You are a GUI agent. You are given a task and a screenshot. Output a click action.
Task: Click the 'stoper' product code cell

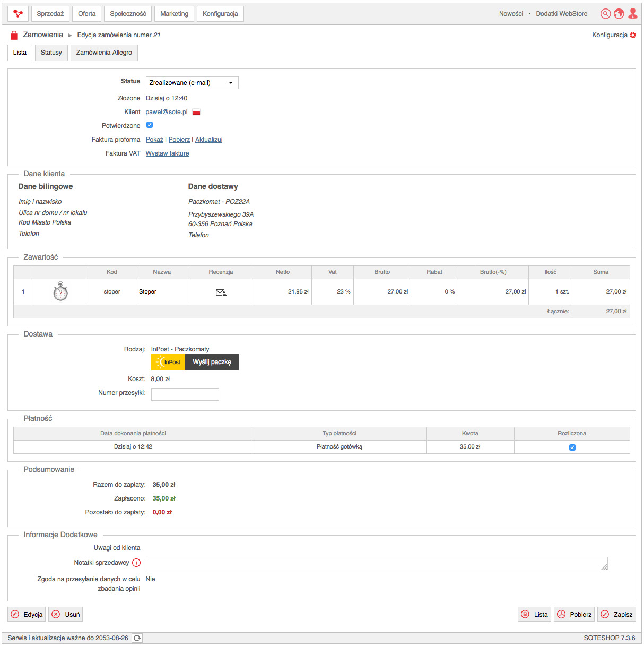pos(112,292)
